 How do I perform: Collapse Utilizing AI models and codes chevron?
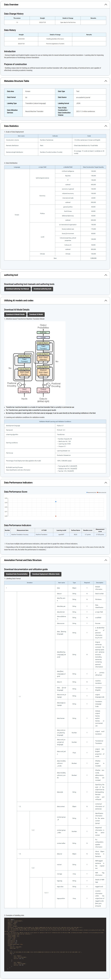(106, 301)
